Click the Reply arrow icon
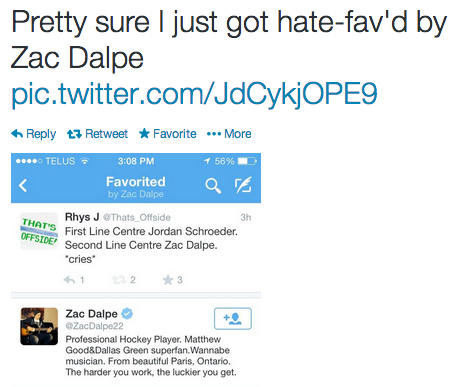This screenshot has height=387, width=462. 17,134
